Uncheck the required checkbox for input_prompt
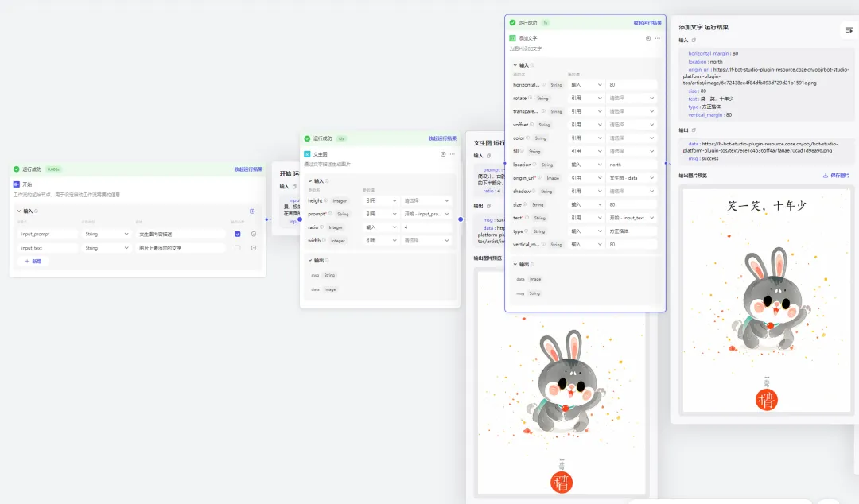The width and height of the screenshot is (859, 504). point(237,234)
